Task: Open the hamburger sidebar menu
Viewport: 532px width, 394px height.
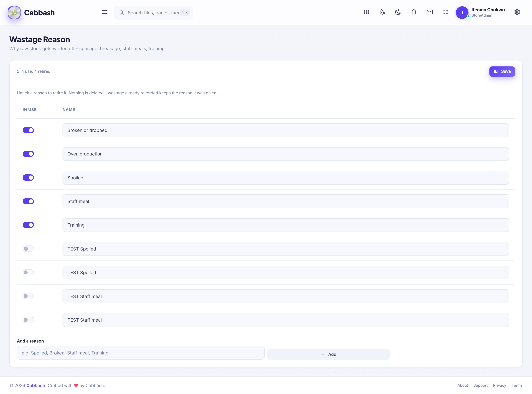Action: pos(105,12)
